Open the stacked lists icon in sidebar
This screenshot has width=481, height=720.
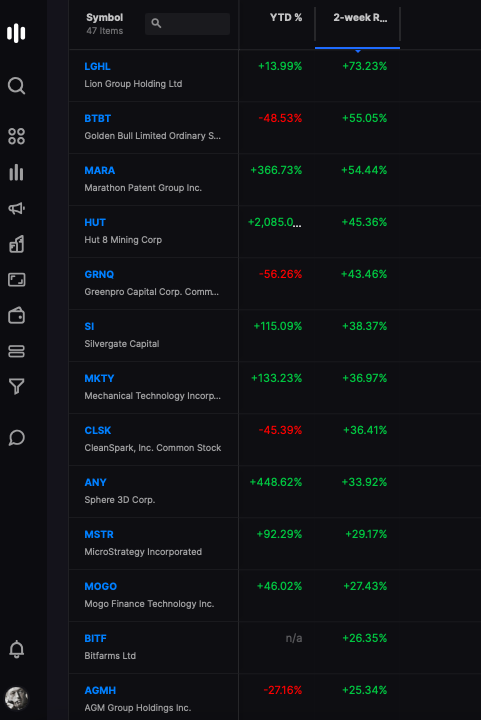coord(17,351)
